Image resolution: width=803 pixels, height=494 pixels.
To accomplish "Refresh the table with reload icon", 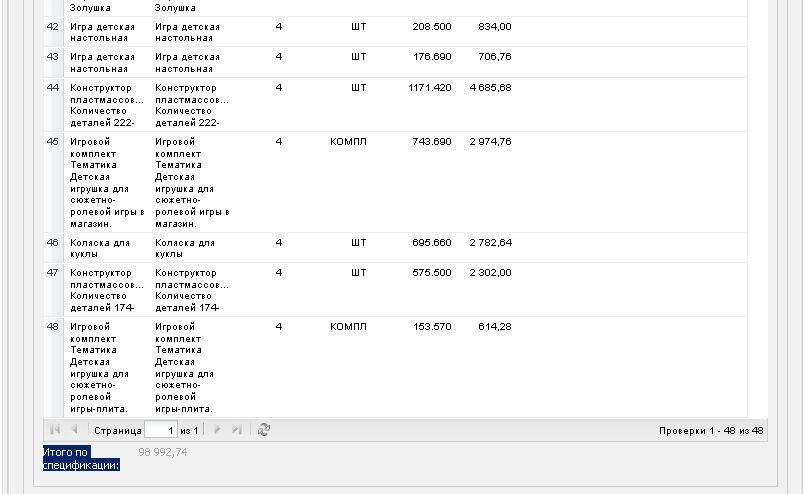I will [264, 429].
